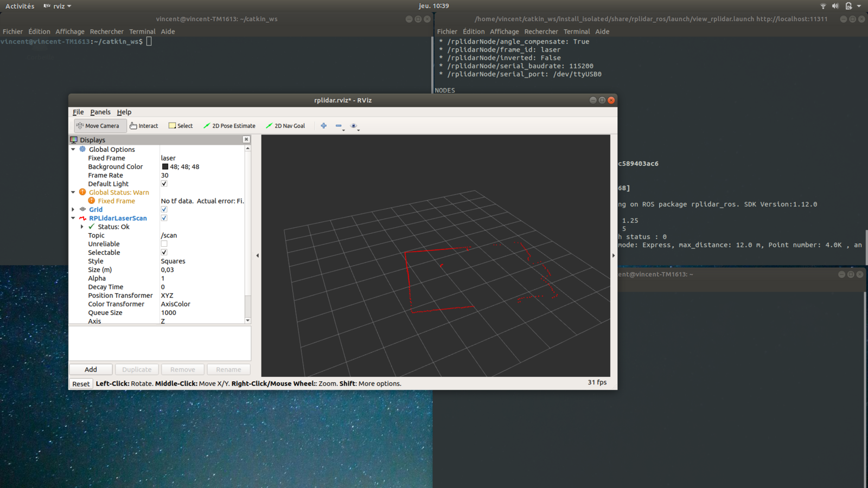Toggle the Default Light checkbox
The width and height of the screenshot is (868, 488).
click(164, 184)
